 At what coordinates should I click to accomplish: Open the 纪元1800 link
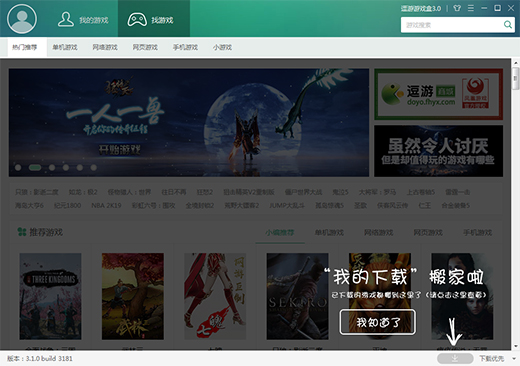click(x=67, y=206)
